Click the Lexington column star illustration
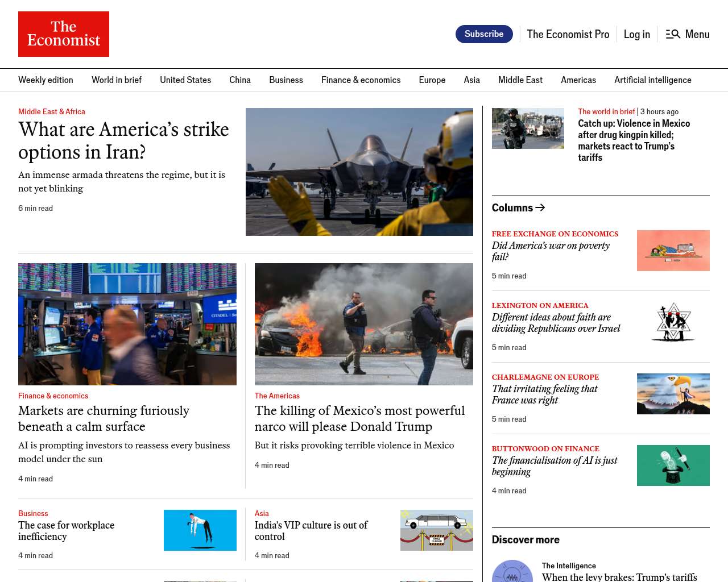Screen dimensions: 728x582 point(673,322)
